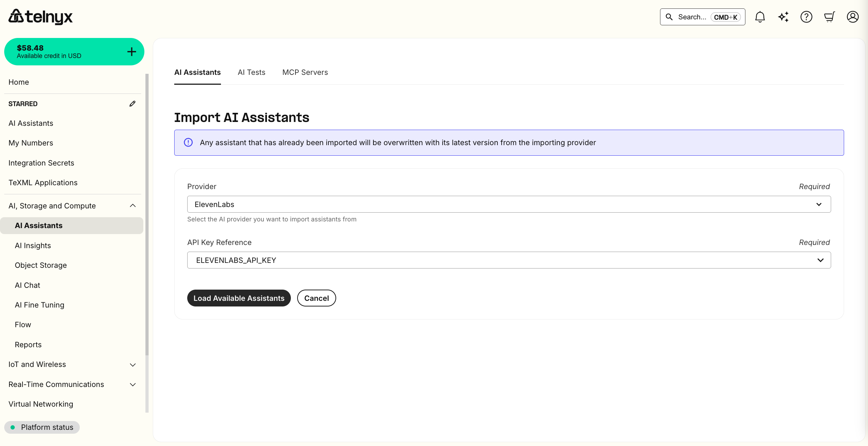Click the Load Available Assistants button
The image size is (868, 446).
pos(239,298)
